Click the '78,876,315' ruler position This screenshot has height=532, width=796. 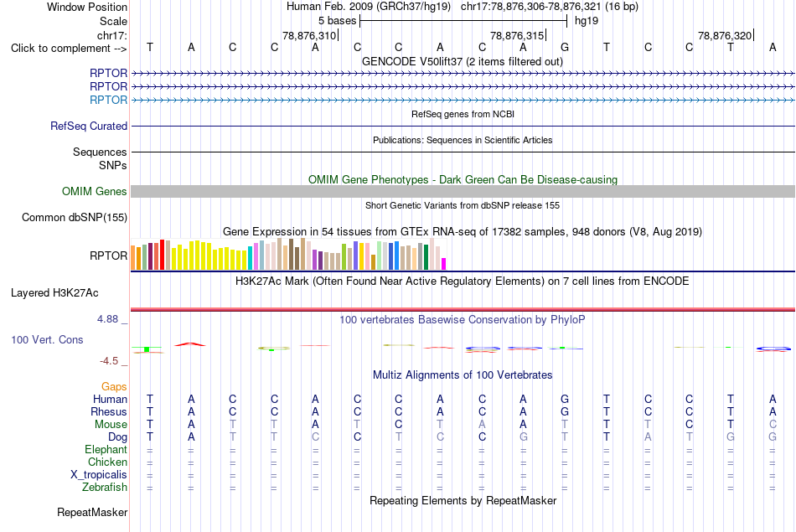[x=517, y=35]
